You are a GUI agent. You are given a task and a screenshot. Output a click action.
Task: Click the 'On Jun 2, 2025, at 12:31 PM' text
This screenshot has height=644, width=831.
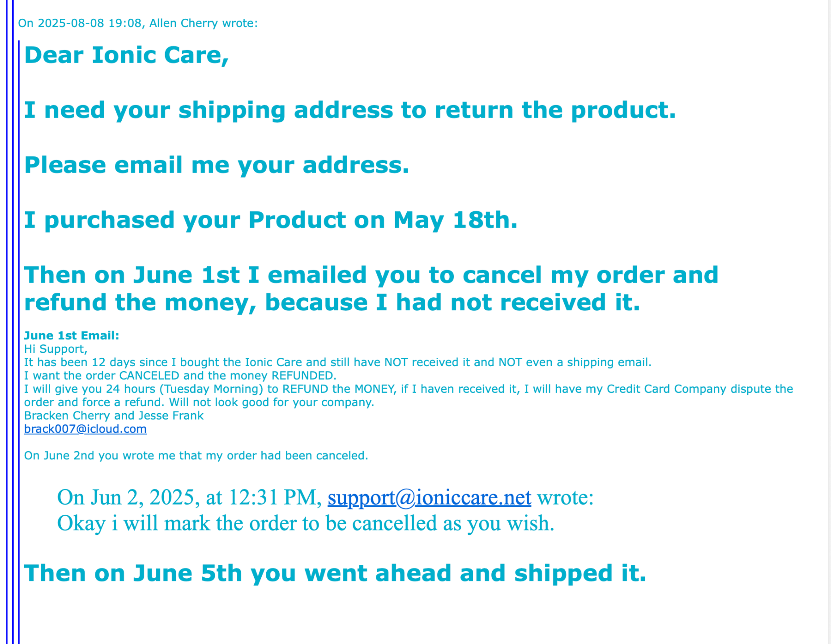[189, 497]
